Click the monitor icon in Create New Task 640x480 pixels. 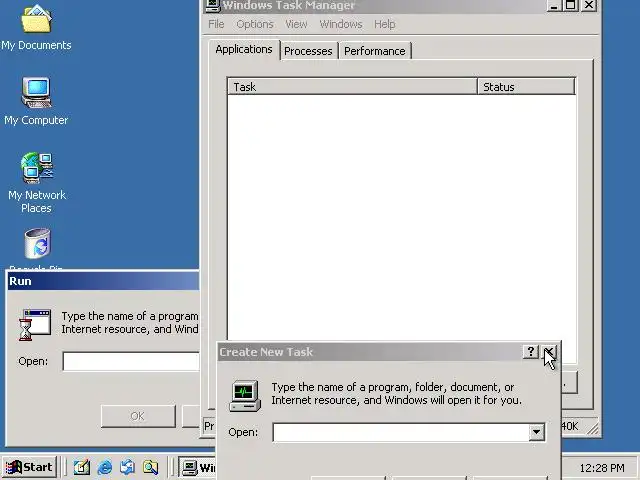click(245, 396)
